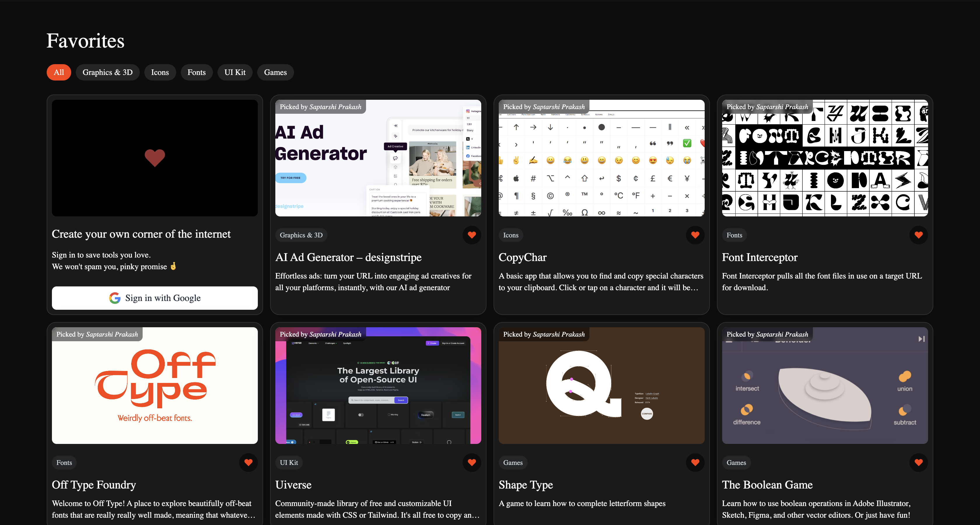Click the union icon in Boolean Game preview

coord(905,376)
